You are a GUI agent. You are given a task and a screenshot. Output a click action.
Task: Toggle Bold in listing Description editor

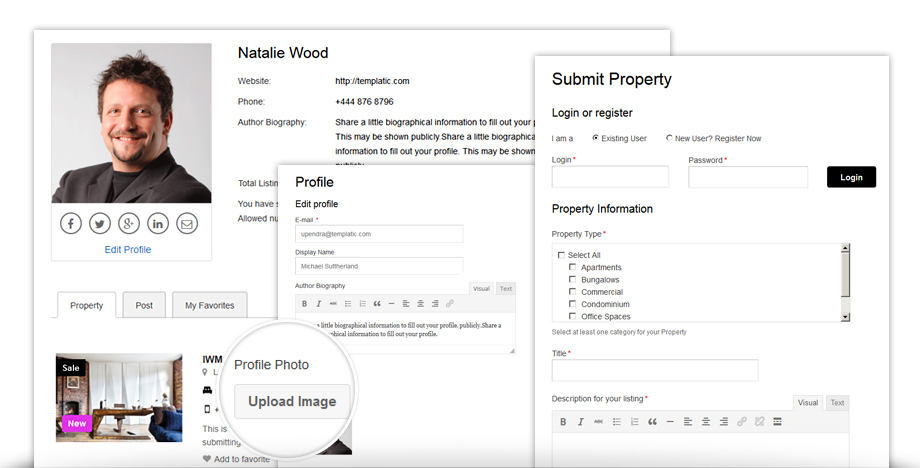pos(563,422)
